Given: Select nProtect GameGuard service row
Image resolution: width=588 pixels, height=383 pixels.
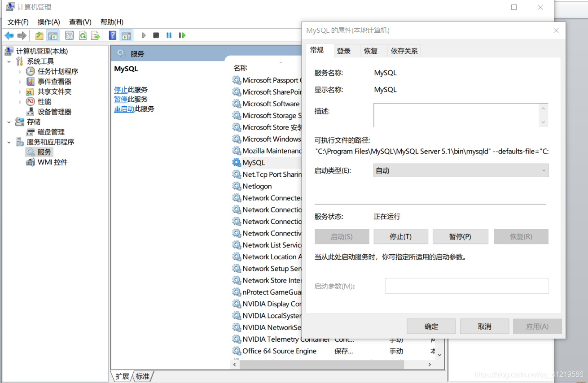Looking at the screenshot, I should (267, 292).
